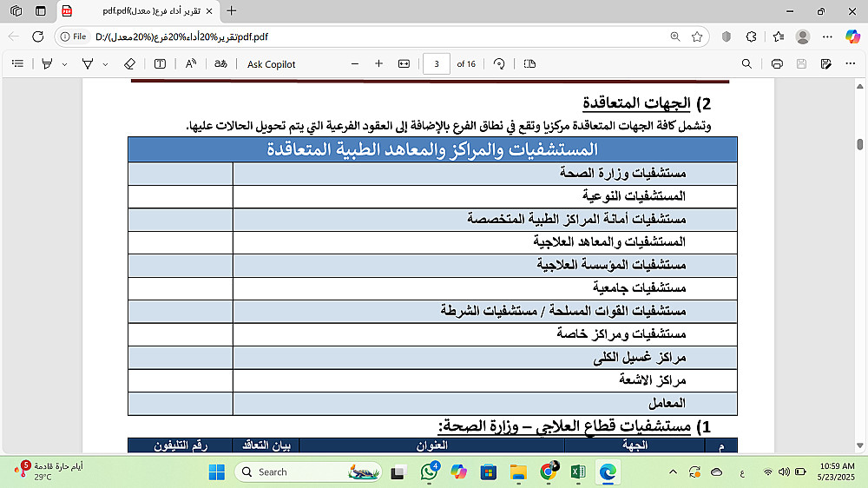Open Edge Settings and more menu
Viewport: 868px width, 488px height.
coord(827,36)
